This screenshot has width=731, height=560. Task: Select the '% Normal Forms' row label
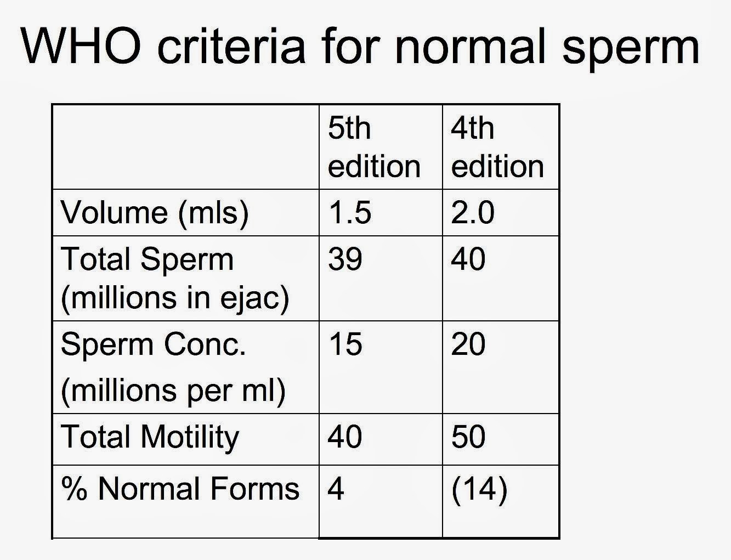point(180,489)
